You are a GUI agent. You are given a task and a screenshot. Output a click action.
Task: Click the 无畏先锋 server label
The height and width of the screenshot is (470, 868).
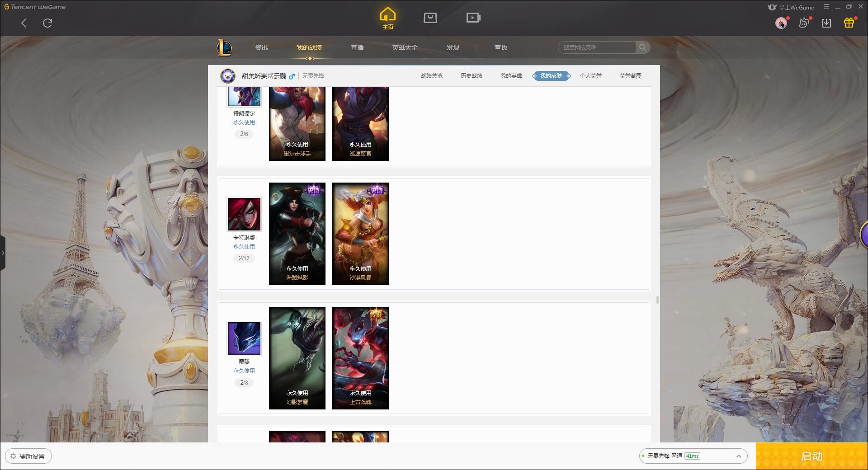313,76
